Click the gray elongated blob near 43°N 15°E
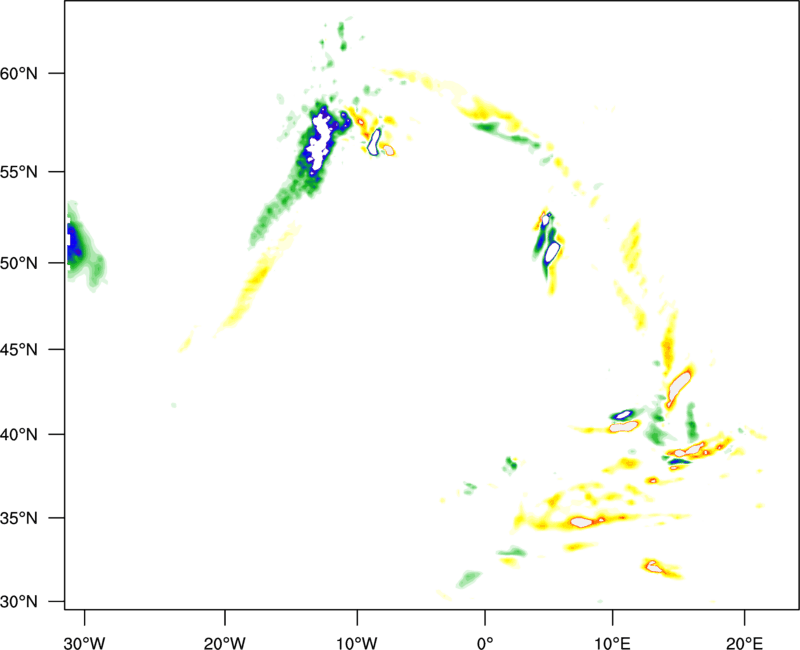 click(679, 388)
